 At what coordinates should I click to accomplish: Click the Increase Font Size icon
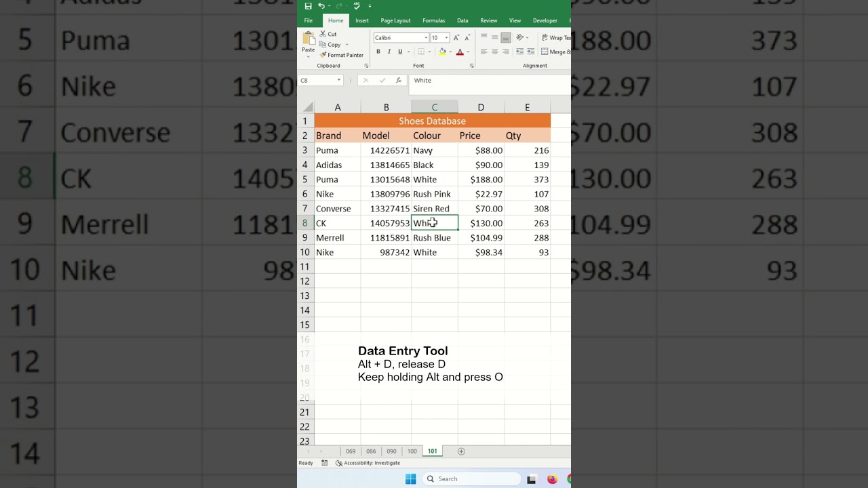click(x=456, y=38)
